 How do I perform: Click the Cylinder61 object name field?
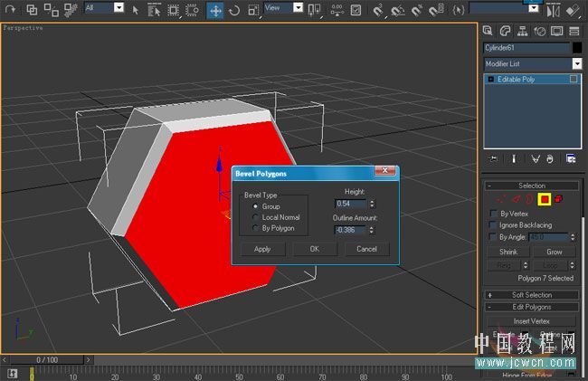click(x=526, y=48)
